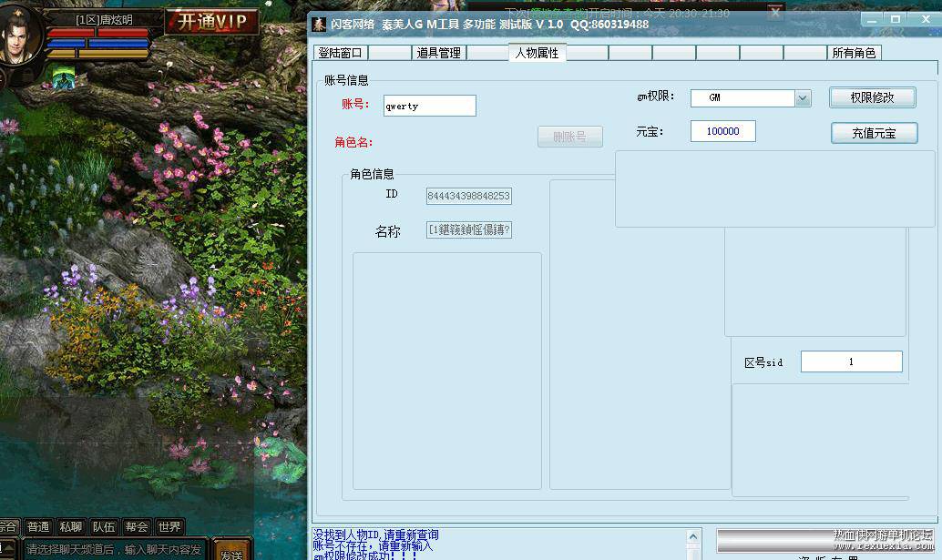
Task: Switch to the 登陆窗口 tab
Action: 340,53
